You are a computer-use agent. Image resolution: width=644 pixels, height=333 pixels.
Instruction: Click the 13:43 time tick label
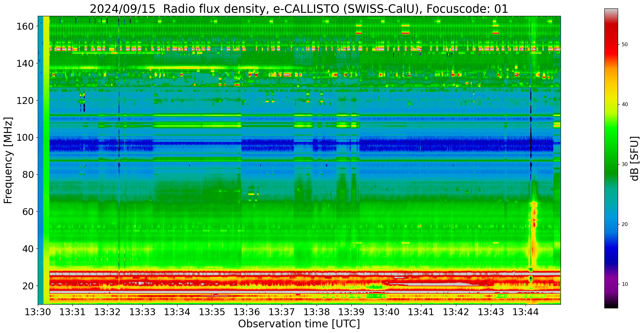pos(491,312)
